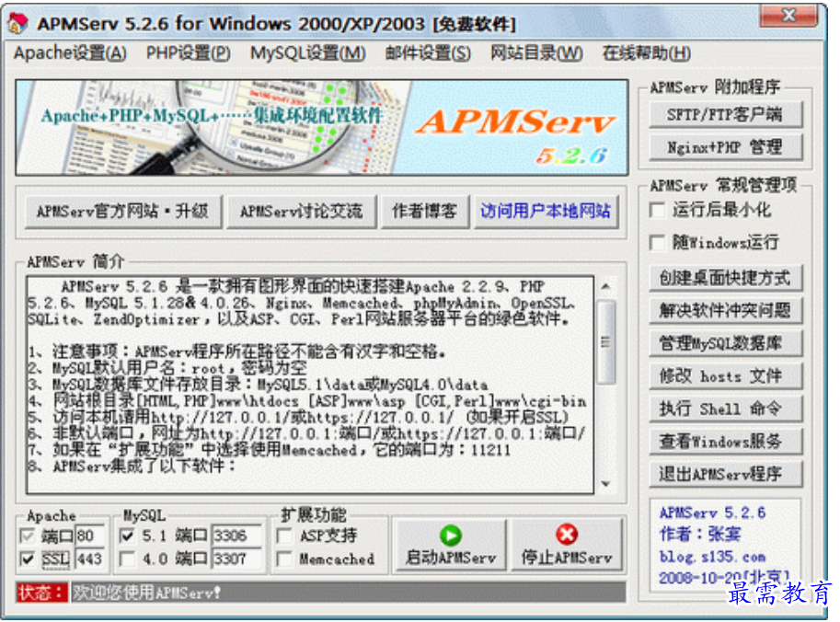840x622 pixels.
Task: Open Nginx+PHP 管理
Action: coord(725,147)
